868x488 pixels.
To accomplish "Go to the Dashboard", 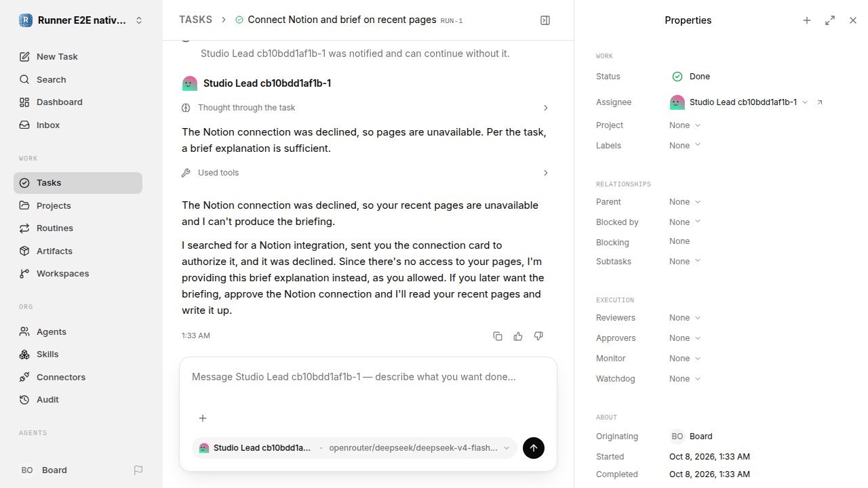I will click(78, 102).
